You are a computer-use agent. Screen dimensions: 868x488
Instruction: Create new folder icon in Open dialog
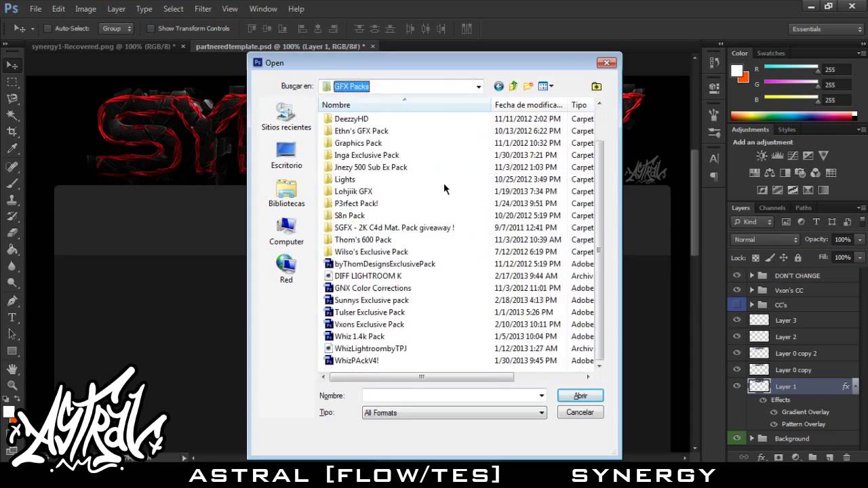pos(528,86)
